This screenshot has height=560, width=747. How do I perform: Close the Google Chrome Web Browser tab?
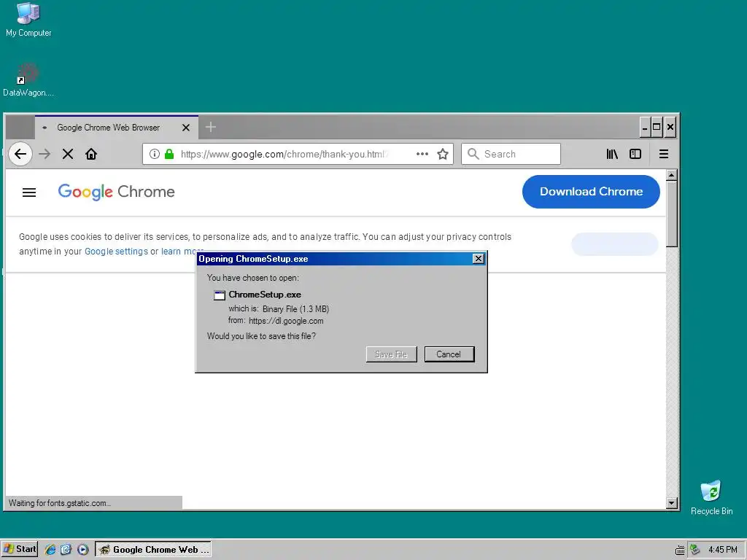[186, 128]
